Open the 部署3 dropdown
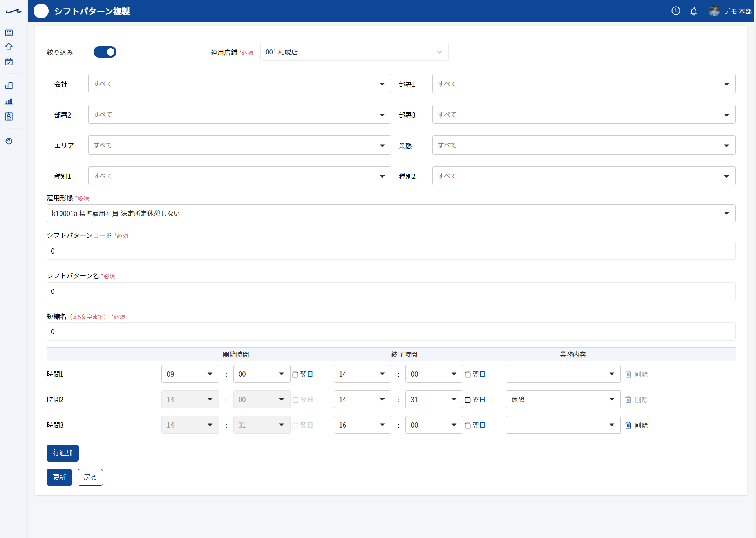The width and height of the screenshot is (756, 538). pos(584,114)
